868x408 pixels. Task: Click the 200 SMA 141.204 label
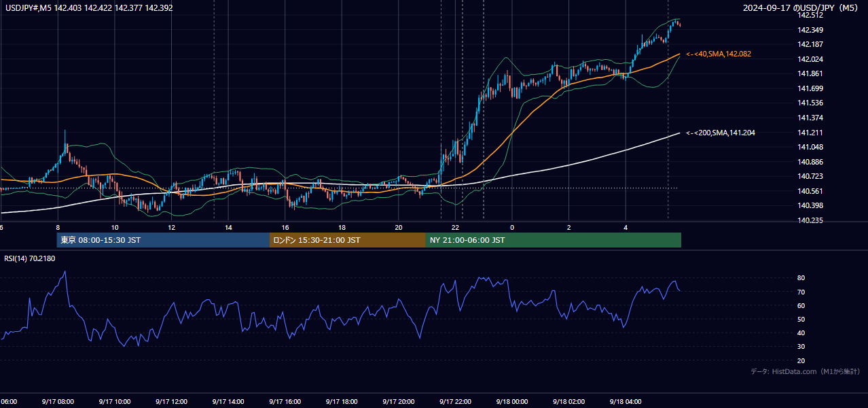tap(721, 133)
